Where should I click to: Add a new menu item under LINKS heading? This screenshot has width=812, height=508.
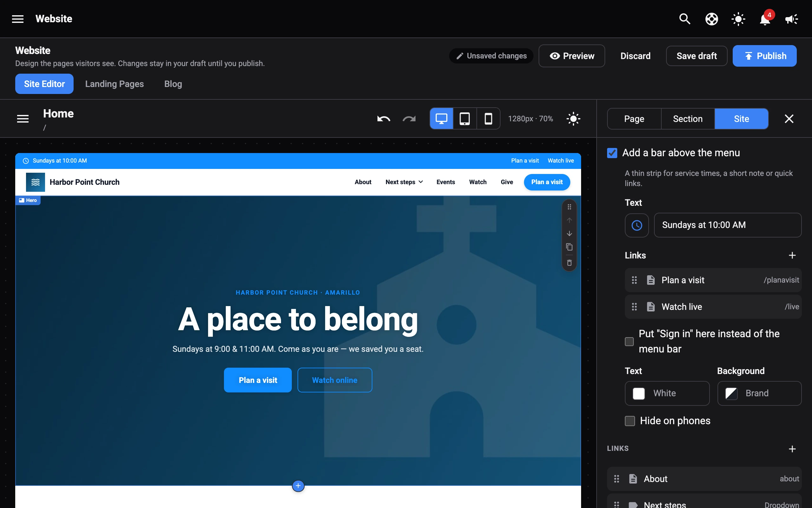tap(792, 449)
